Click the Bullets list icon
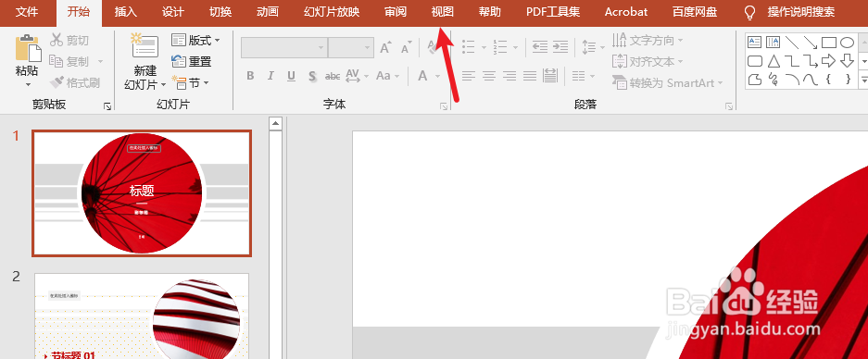 (469, 46)
